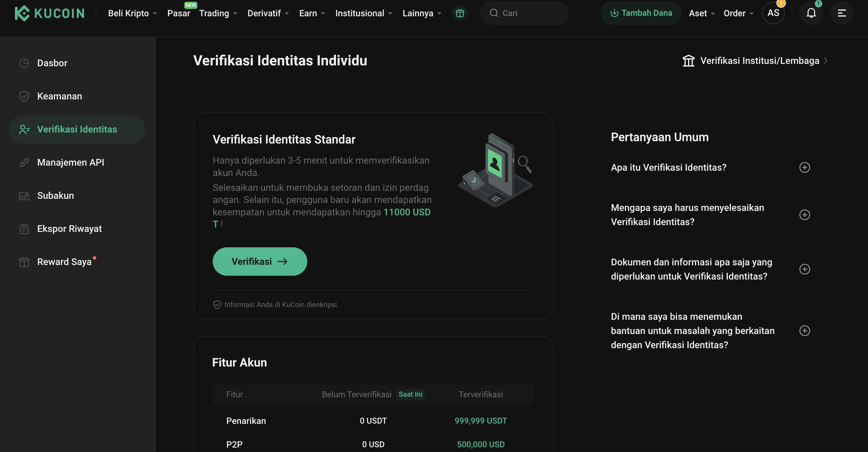Viewport: 868px width, 452px height.
Task: Select the Ekspor Riwayat clipboard icon
Action: pyautogui.click(x=24, y=228)
